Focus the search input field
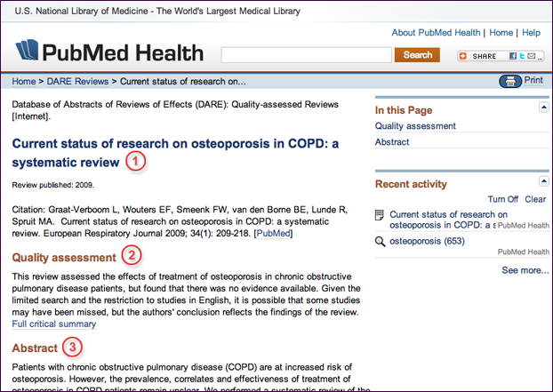553x392 pixels. click(x=306, y=55)
